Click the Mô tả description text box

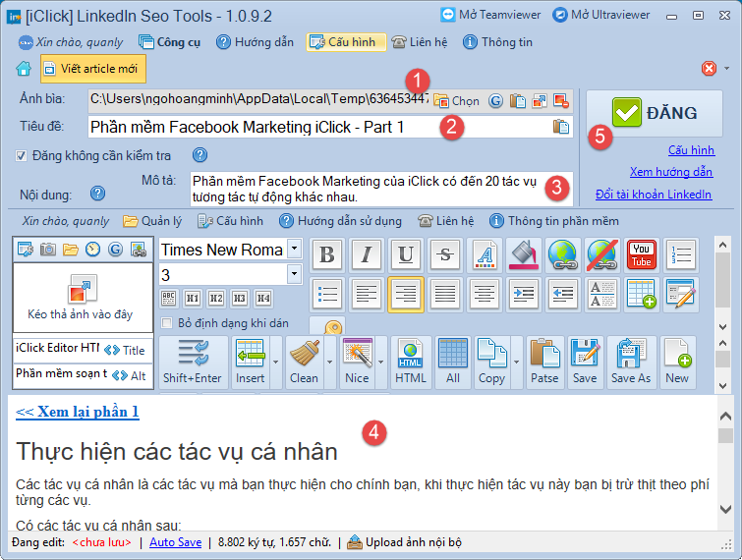(x=381, y=189)
